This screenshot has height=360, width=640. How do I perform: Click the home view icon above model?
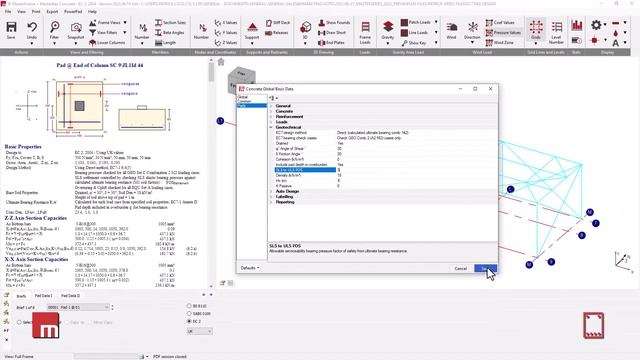coord(221,62)
